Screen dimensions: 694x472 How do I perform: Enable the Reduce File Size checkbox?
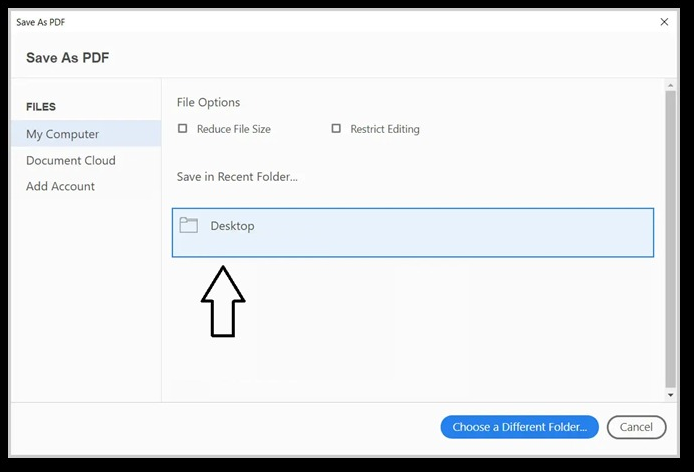(x=182, y=129)
